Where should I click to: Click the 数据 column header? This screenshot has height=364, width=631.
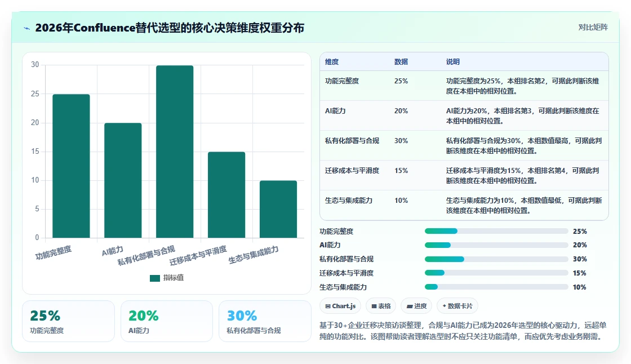tap(401, 62)
